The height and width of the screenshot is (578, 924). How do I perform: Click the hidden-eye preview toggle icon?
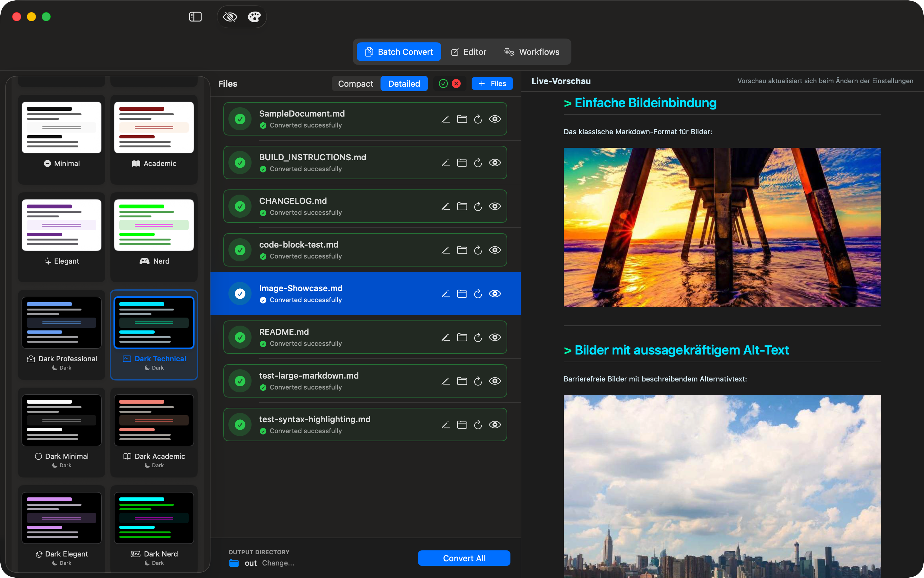(x=230, y=17)
